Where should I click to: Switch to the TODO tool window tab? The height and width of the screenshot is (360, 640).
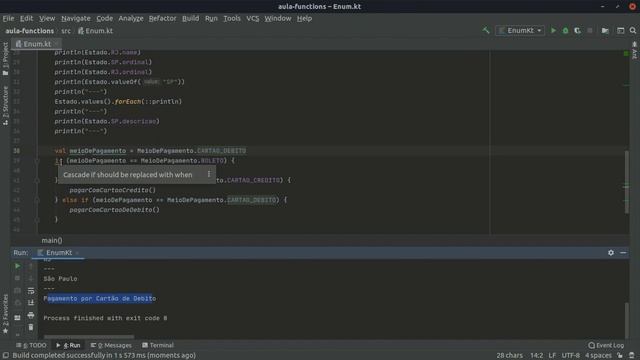31,345
